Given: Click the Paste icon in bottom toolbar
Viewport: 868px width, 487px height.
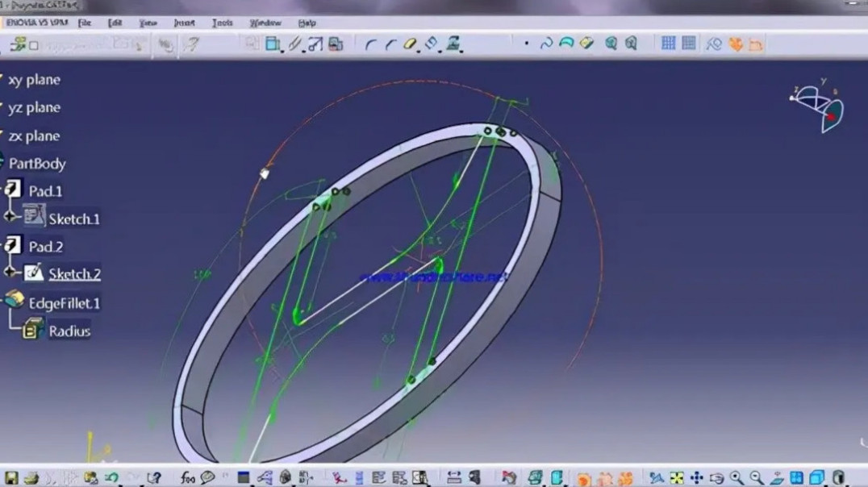Looking at the screenshot, I should 91,477.
